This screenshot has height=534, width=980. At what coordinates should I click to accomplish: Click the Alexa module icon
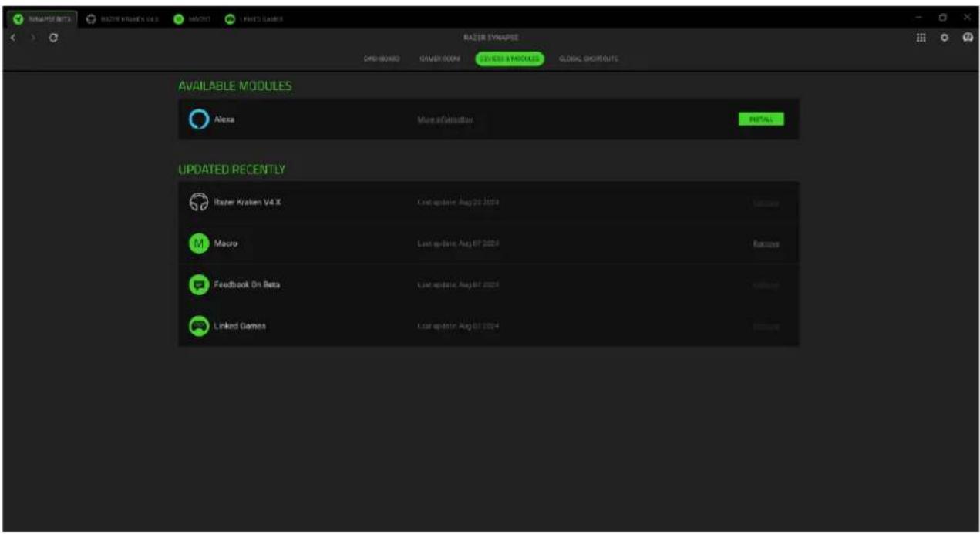coord(199,119)
